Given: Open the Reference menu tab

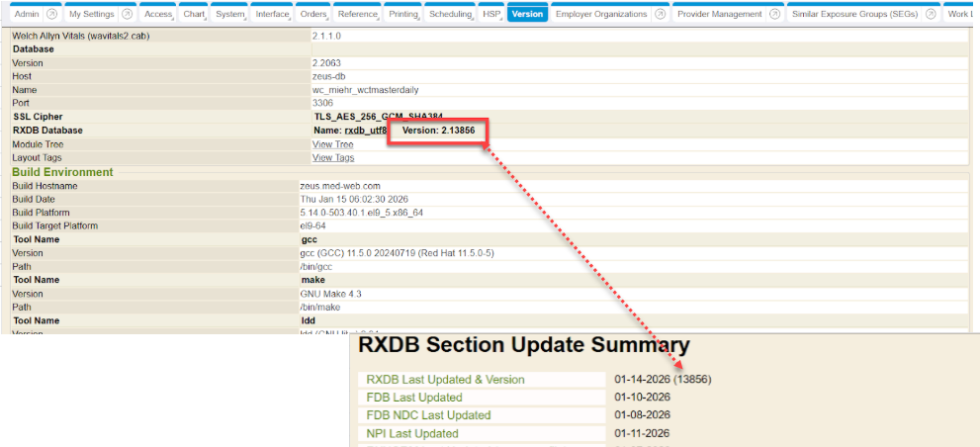Looking at the screenshot, I should [358, 14].
